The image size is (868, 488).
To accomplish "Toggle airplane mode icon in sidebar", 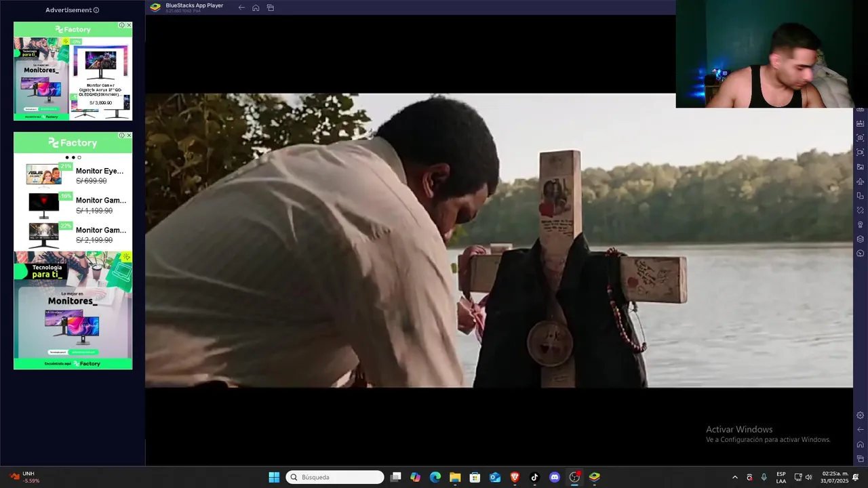I will tap(860, 181).
